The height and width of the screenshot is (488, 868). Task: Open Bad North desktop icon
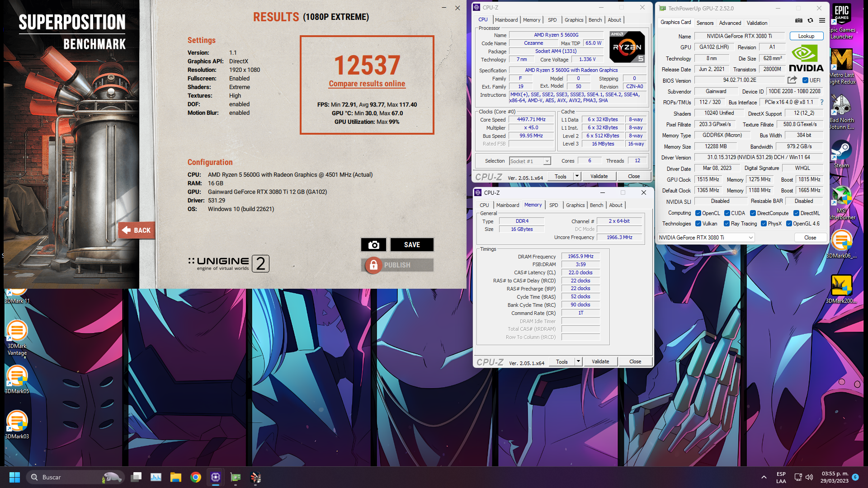tap(842, 112)
